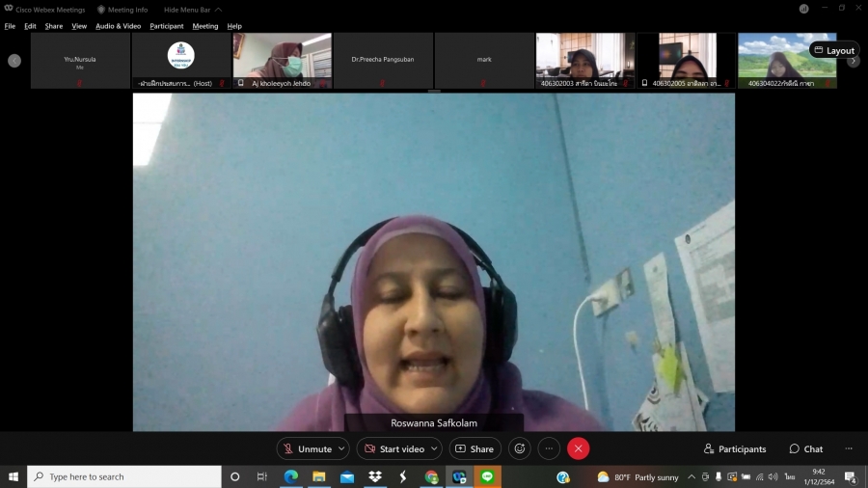Viewport: 868px width, 488px height.
Task: Open panel options ellipsis beside Chat
Action: coord(849,448)
